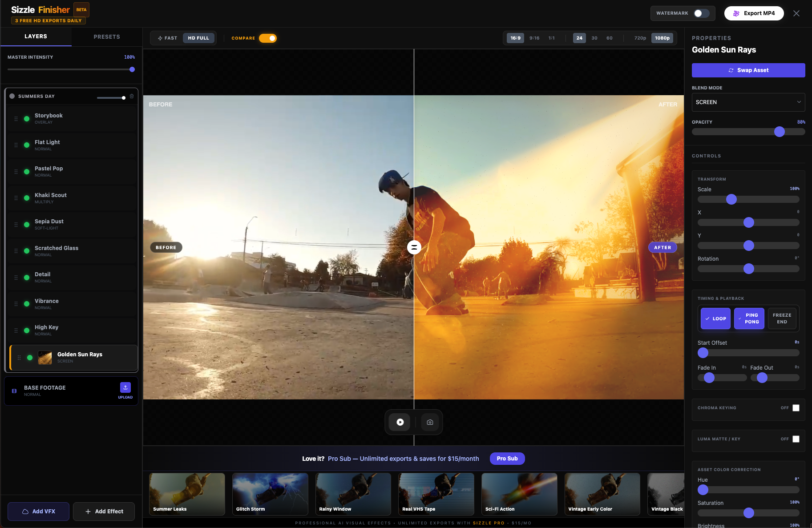Click the play button below the preview

(x=400, y=422)
